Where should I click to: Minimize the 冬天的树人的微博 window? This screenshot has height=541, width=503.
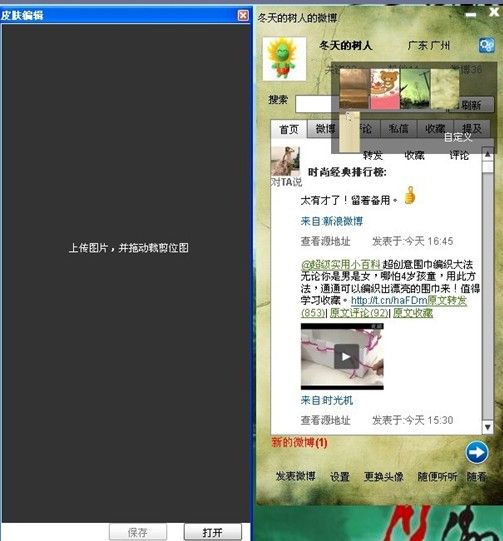click(x=471, y=14)
